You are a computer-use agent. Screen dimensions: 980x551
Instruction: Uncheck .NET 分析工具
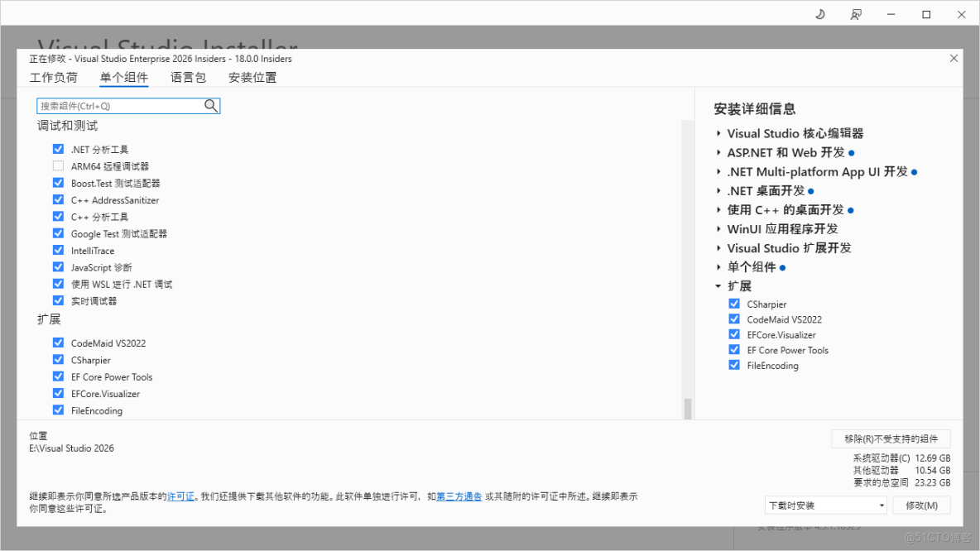[58, 149]
